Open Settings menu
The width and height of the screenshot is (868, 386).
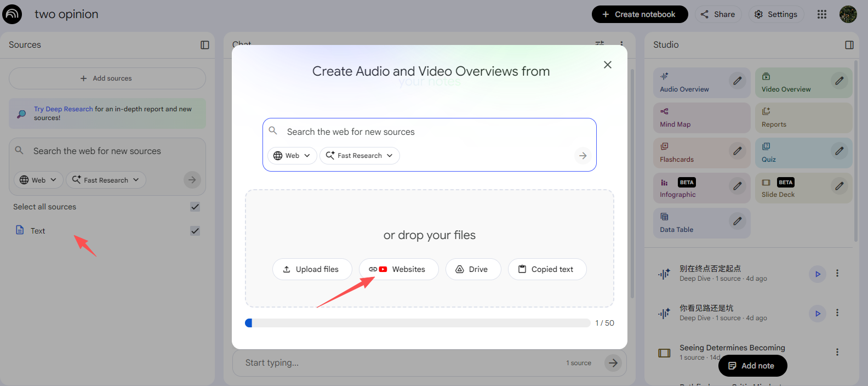[x=776, y=14]
